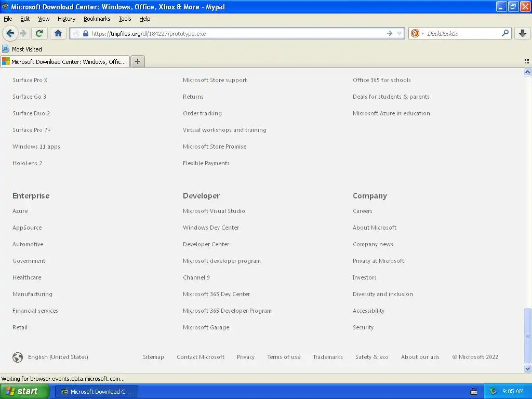Open the Downloads arrow button
Viewport: 532px width, 399px height.
click(523, 33)
